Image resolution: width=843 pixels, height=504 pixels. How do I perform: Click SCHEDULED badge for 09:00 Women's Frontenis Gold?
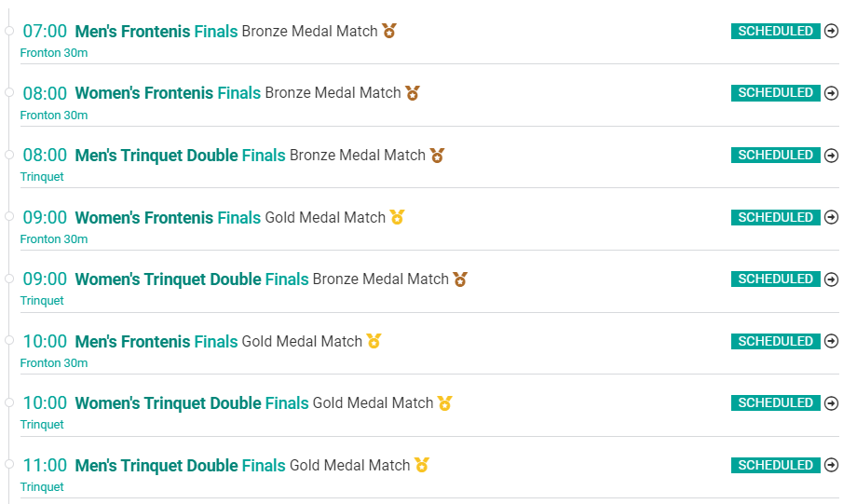(775, 217)
